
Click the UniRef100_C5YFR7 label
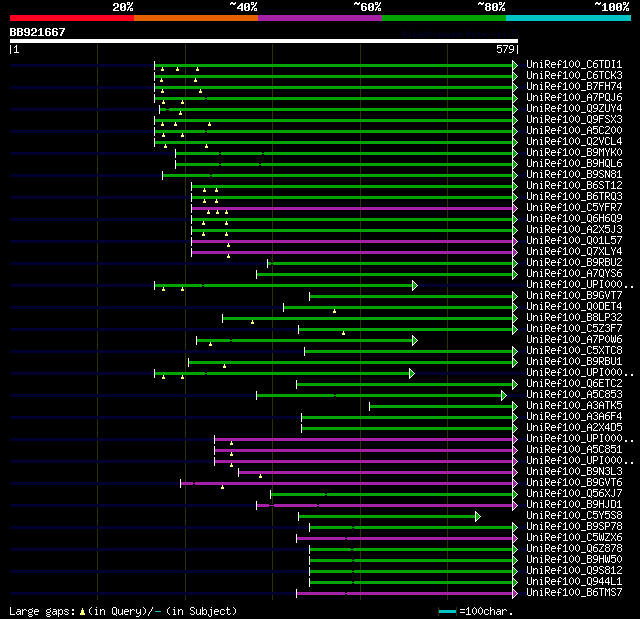(574, 208)
